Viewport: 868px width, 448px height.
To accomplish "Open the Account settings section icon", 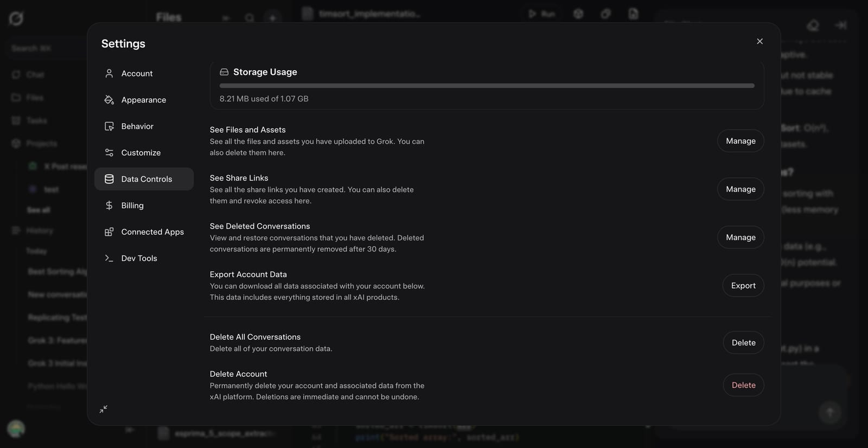I will click(x=109, y=73).
